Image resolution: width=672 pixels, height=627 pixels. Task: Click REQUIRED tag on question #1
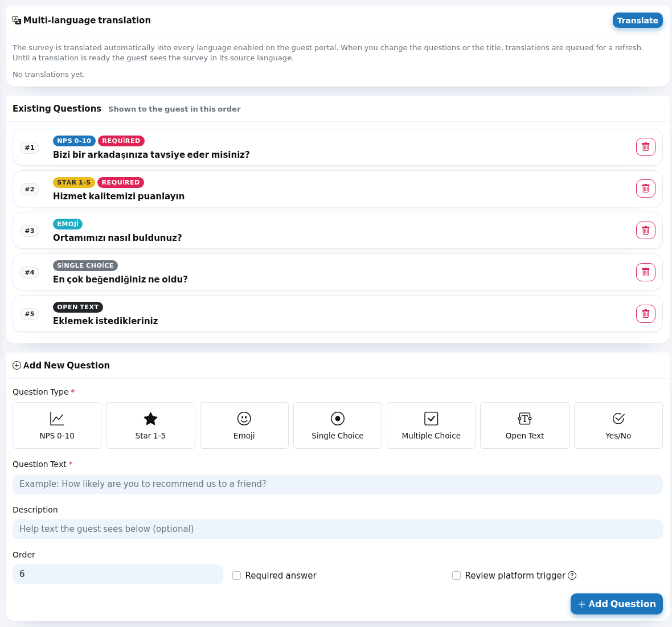click(121, 141)
